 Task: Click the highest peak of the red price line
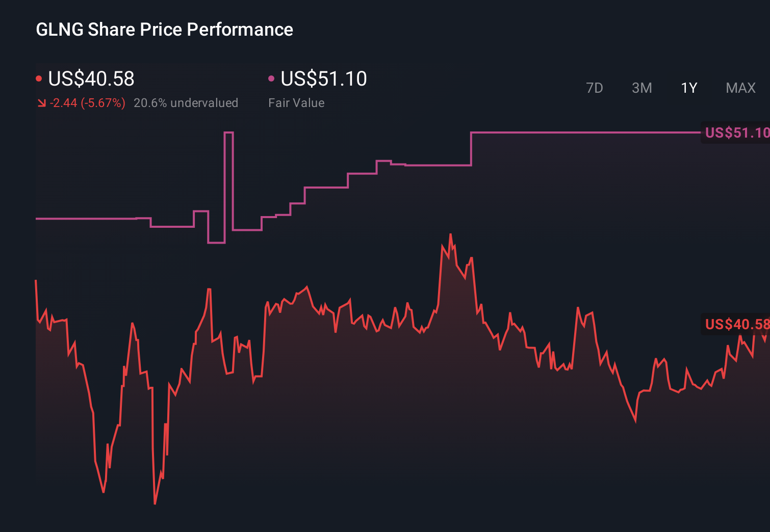point(450,234)
